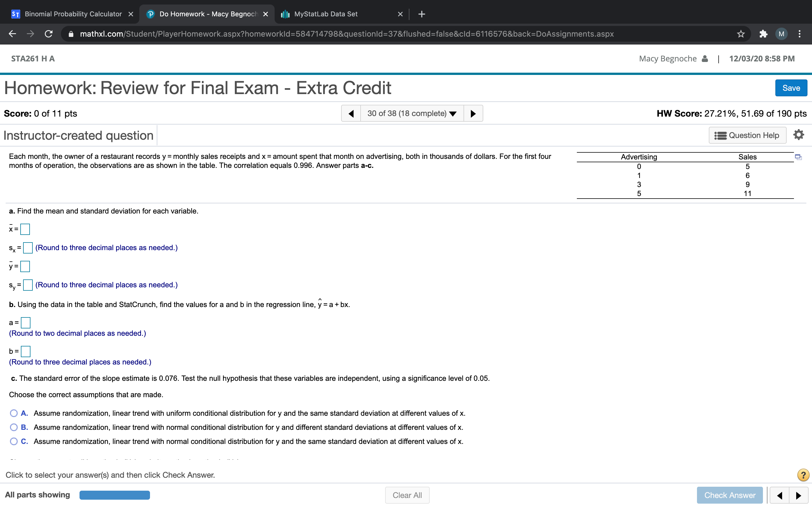Click the yellow help question mark icon
The width and height of the screenshot is (812, 507).
tap(803, 475)
